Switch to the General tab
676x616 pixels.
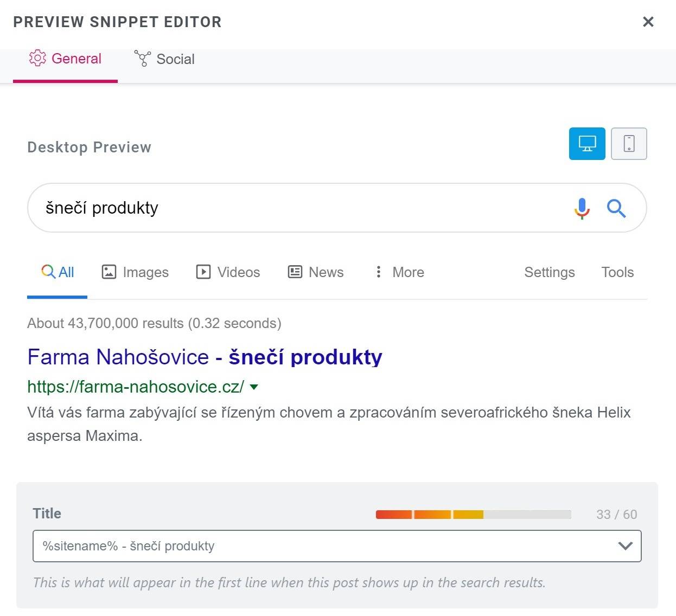coord(65,59)
